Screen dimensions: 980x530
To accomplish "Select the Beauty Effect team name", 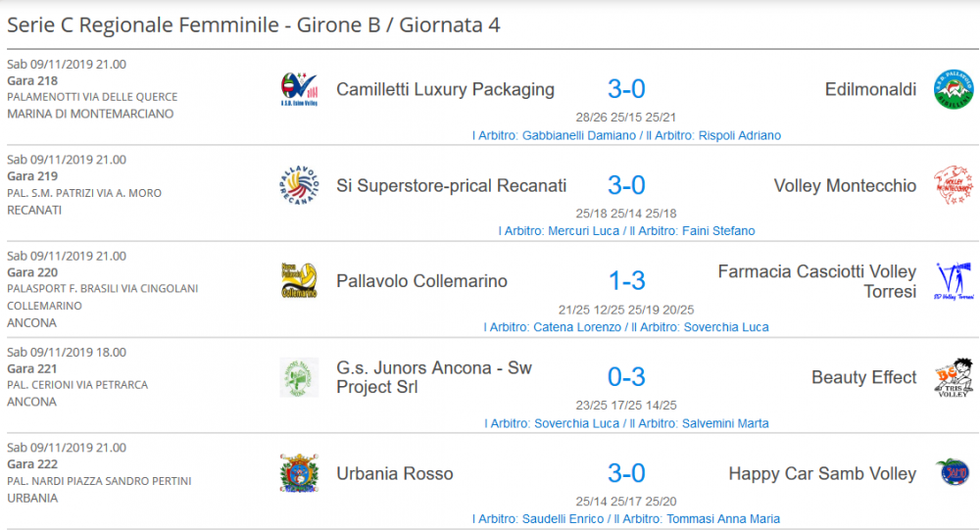I will point(863,377).
